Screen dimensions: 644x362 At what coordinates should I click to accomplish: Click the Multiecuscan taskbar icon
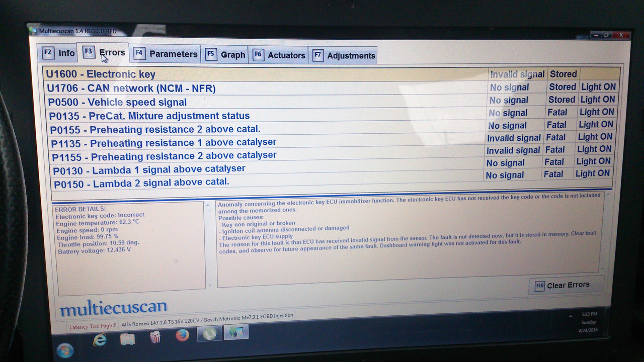tap(236, 332)
